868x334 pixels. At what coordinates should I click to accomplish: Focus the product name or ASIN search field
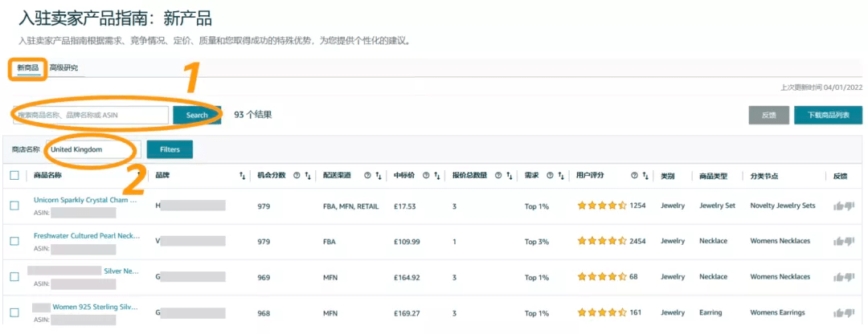click(91, 115)
